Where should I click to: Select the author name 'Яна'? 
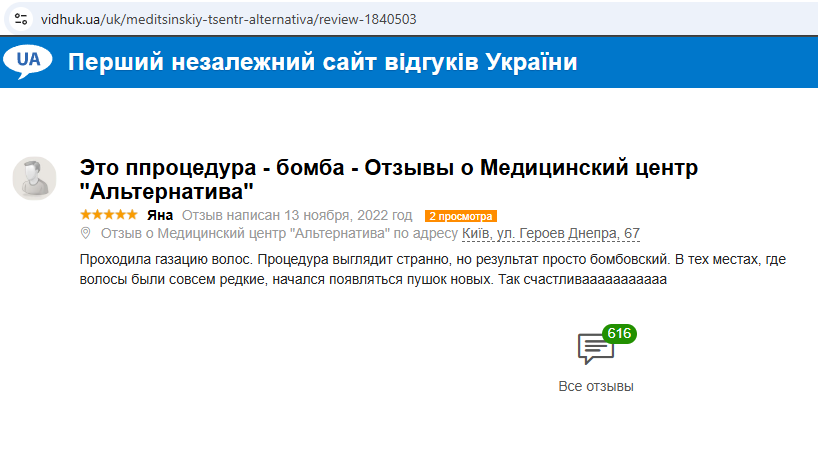(x=160, y=215)
